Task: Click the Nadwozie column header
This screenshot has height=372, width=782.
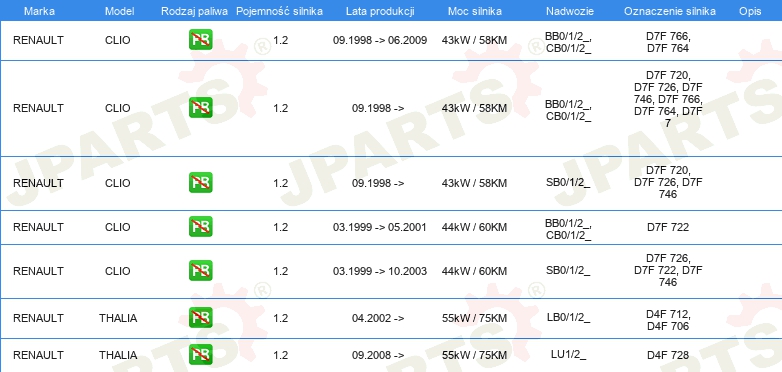Action: [570, 11]
